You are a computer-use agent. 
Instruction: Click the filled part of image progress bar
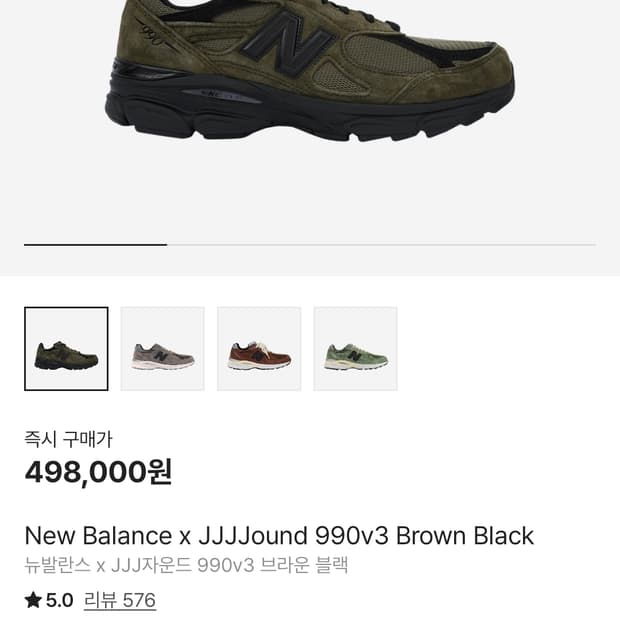96,245
